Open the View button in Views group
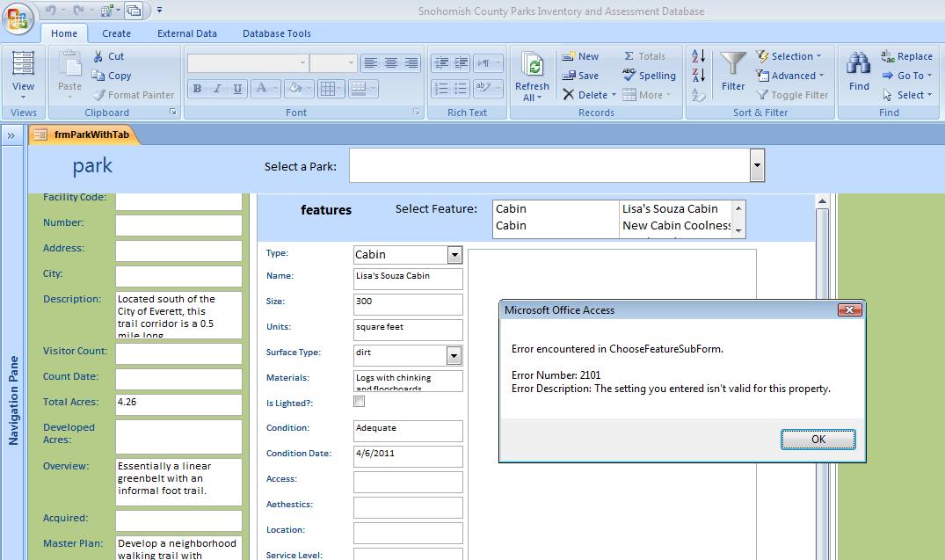 23,75
